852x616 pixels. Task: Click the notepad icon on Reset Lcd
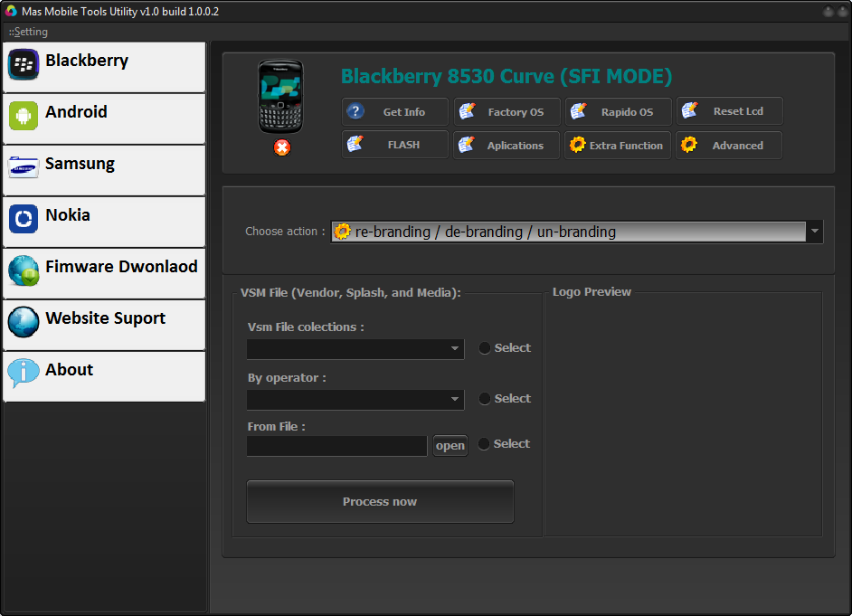coord(689,110)
